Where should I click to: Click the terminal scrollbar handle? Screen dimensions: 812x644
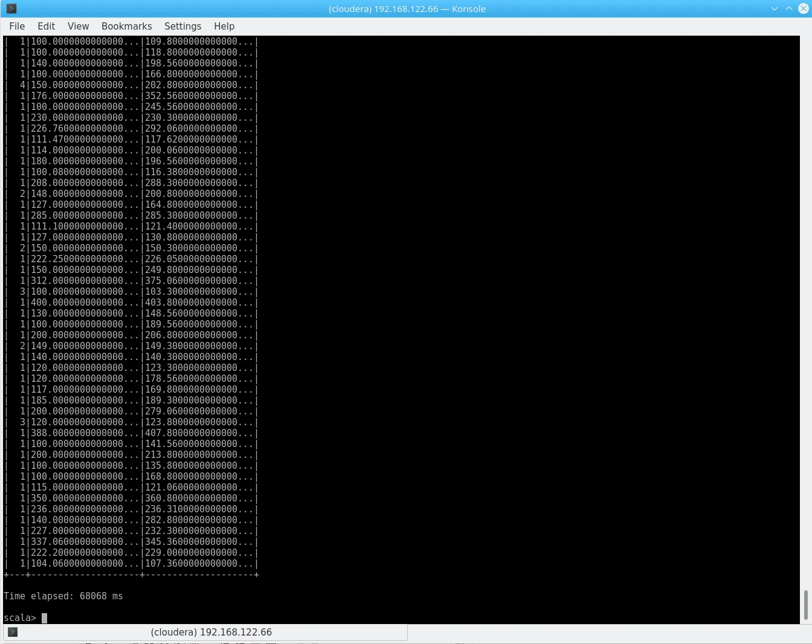tap(805, 605)
